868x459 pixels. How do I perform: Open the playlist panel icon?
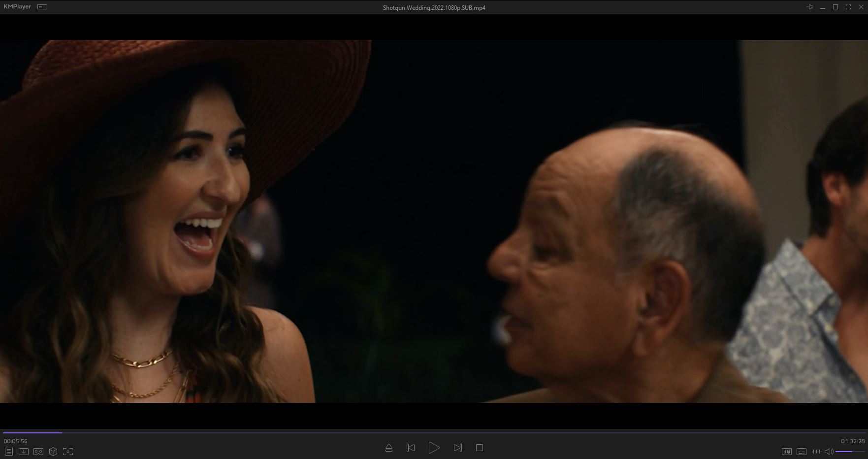(8, 452)
